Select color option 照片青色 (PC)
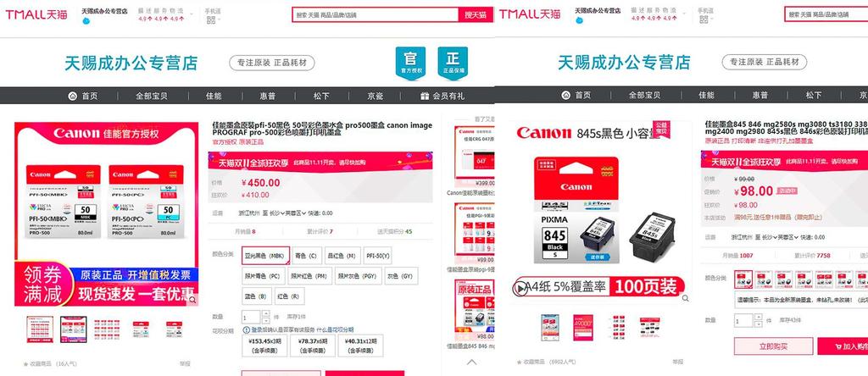 click(x=263, y=276)
